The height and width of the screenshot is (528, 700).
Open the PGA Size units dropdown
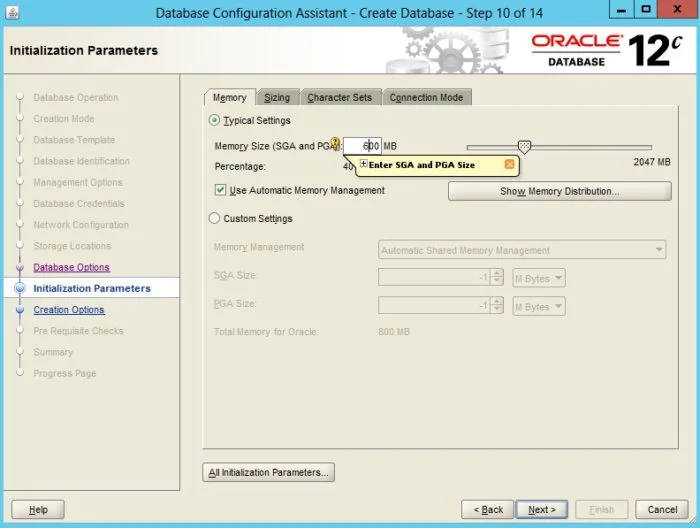pyautogui.click(x=539, y=307)
